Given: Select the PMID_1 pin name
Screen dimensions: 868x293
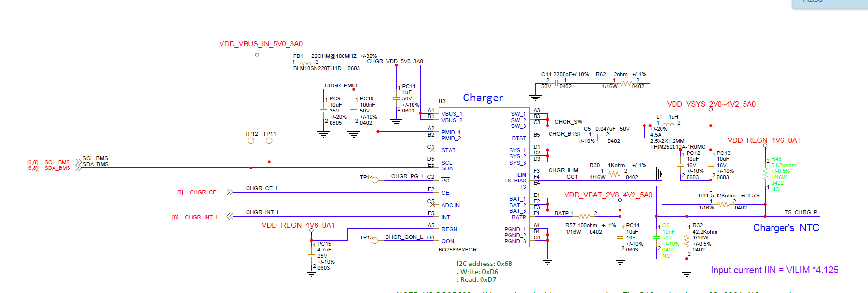Looking at the screenshot, I should pos(451,132).
